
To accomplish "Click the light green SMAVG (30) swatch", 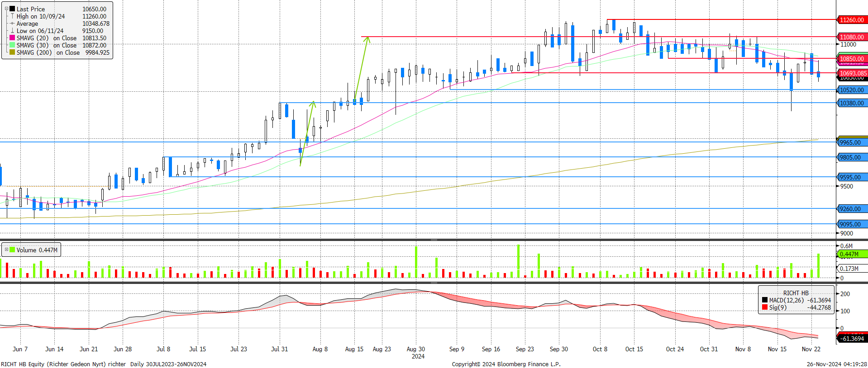I will tap(12, 45).
